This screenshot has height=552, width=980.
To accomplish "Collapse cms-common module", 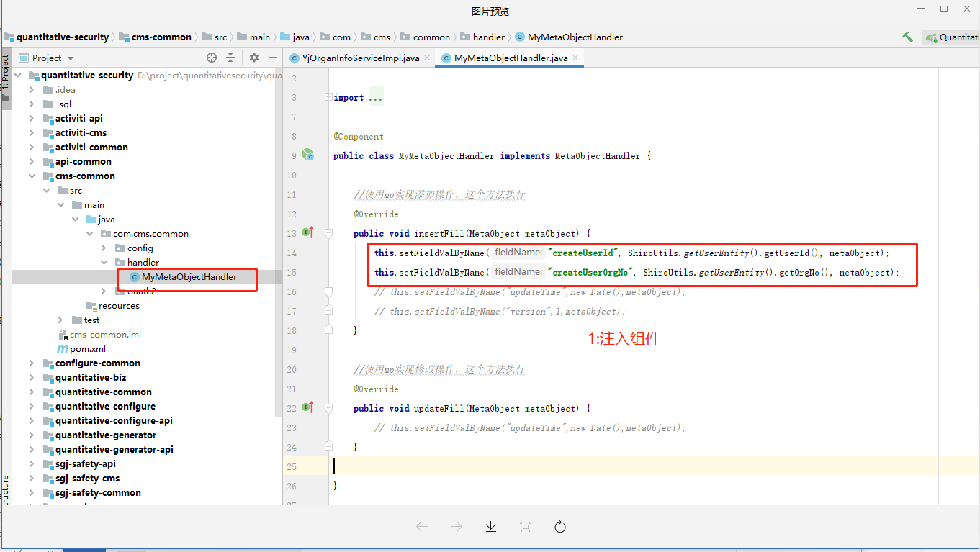I will tap(32, 176).
